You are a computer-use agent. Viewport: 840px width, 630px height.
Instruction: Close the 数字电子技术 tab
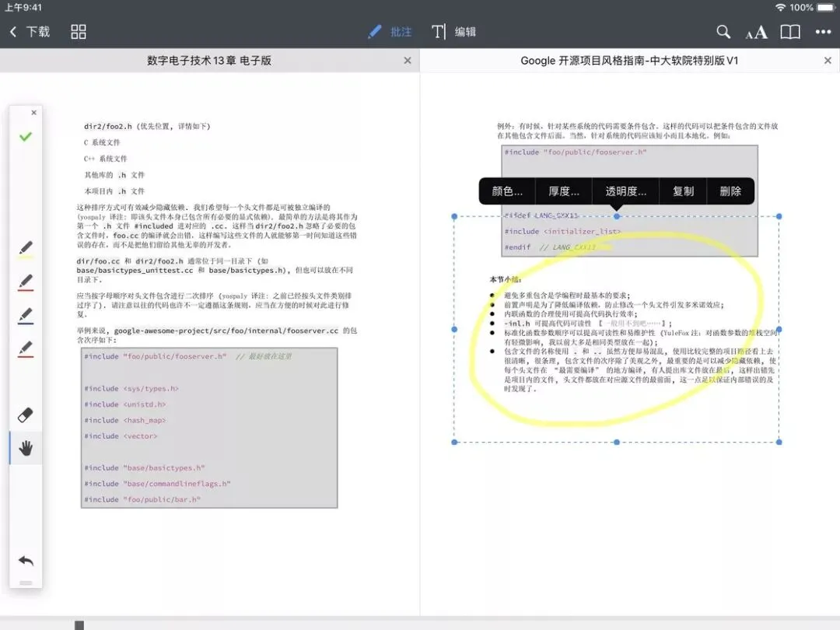click(x=408, y=61)
